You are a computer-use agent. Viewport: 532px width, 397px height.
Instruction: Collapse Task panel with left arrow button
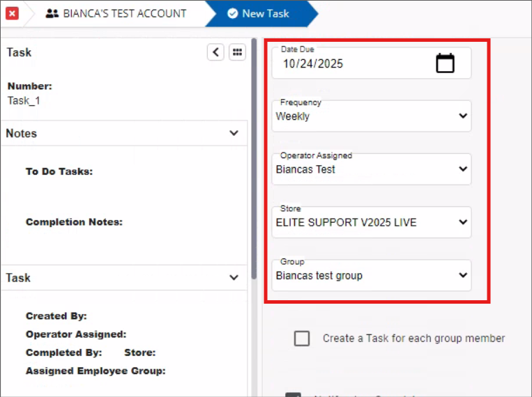[x=215, y=52]
